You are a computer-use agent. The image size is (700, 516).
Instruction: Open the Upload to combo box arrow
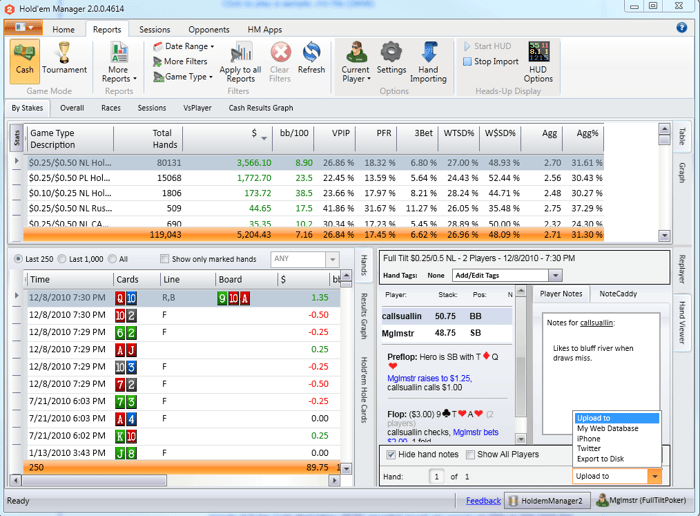654,476
